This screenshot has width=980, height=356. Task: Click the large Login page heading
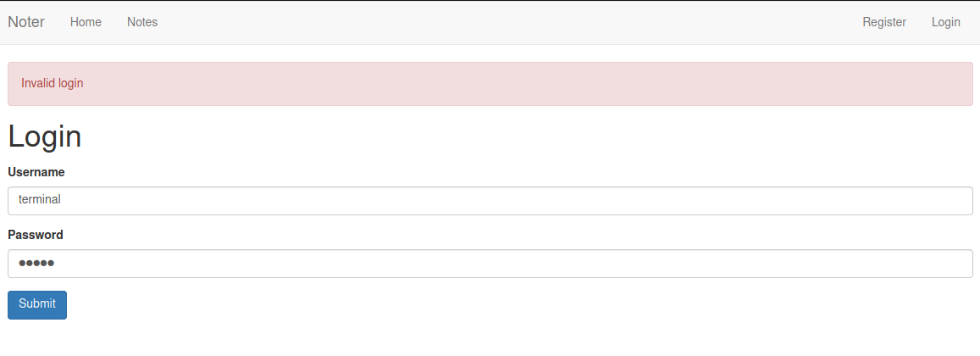[x=45, y=136]
